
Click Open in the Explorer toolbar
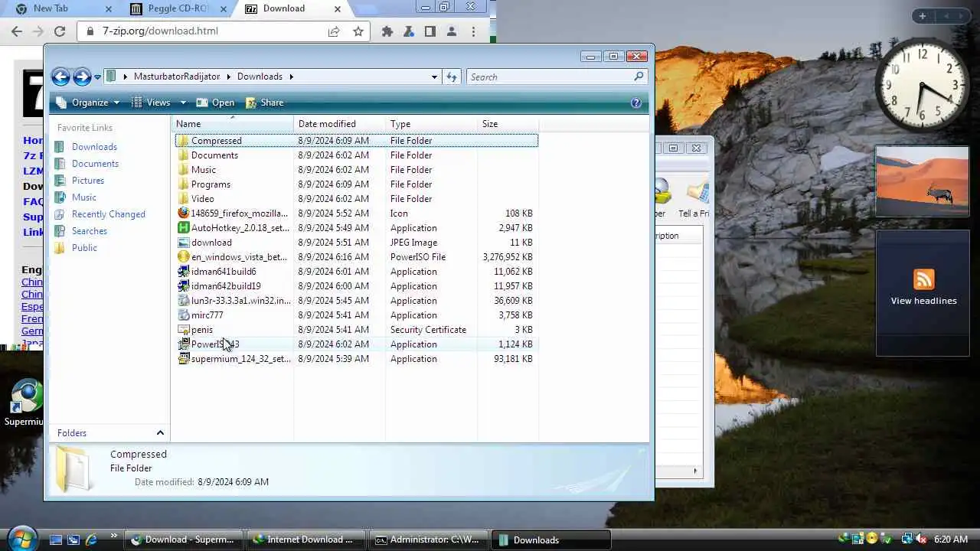(x=215, y=103)
